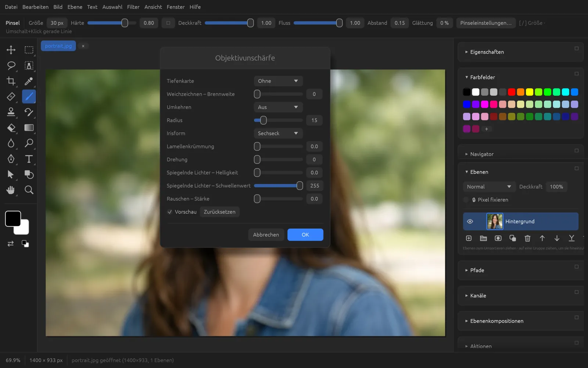Screen dimensions: 588x368
Task: Swap foreground and background colors
Action: coord(11,244)
